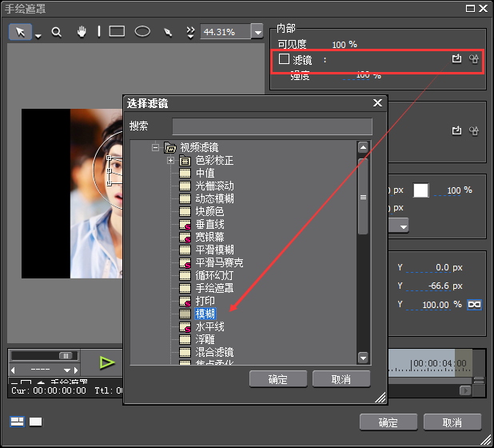Viewport: 494px width, 448px height.
Task: Click the white edge color swatch
Action: [421, 190]
